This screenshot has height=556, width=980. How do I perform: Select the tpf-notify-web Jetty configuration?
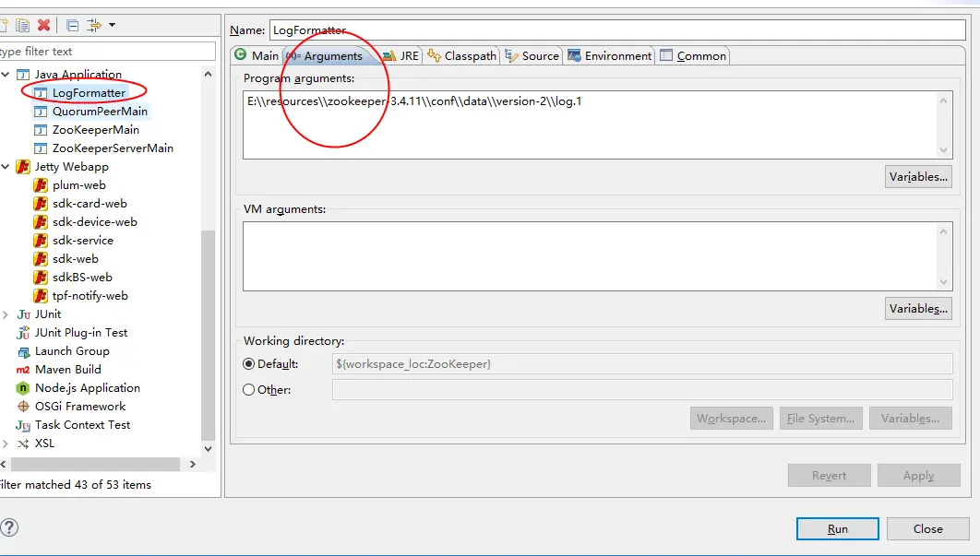coord(90,295)
